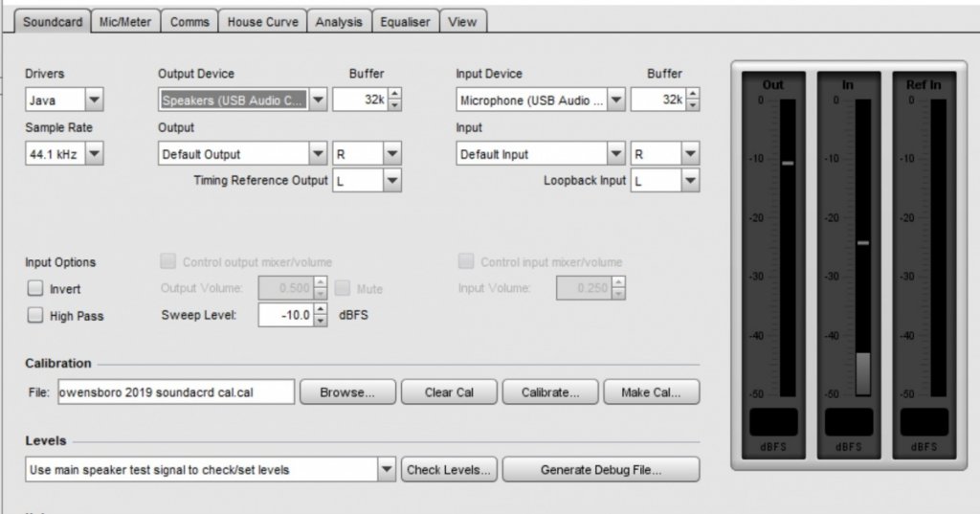
Task: Enable the High Pass input option
Action: (35, 315)
